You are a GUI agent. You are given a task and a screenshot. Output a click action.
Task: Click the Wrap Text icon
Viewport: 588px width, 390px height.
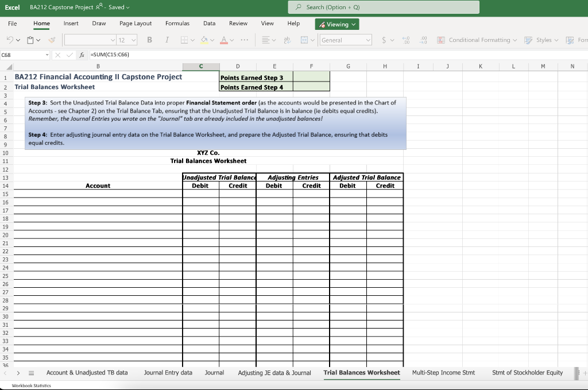tap(286, 40)
